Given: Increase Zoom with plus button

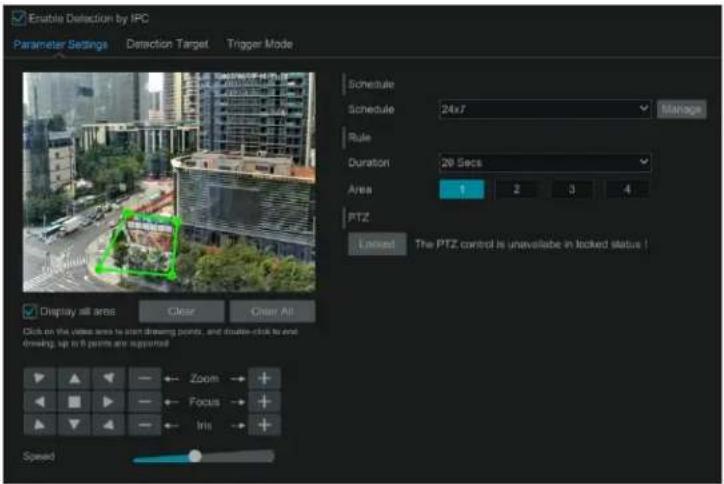Looking at the screenshot, I should pyautogui.click(x=264, y=378).
